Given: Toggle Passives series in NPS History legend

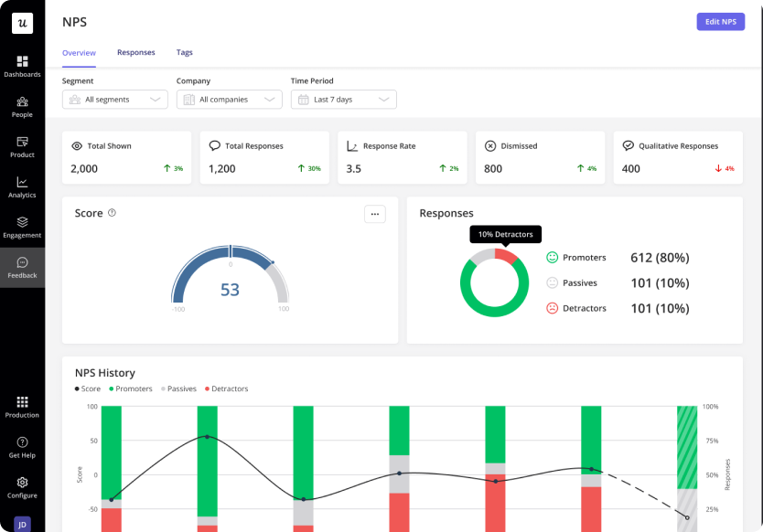Looking at the screenshot, I should tap(178, 388).
